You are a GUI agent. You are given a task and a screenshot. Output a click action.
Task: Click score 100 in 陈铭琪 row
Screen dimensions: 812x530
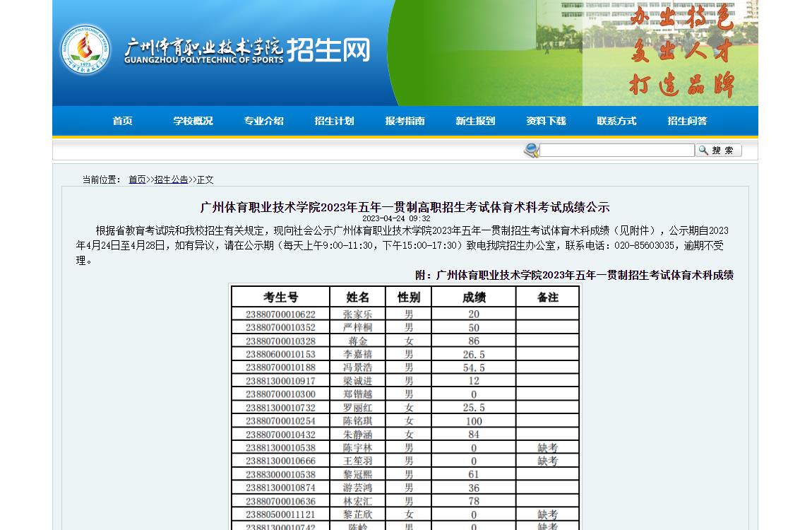[474, 420]
